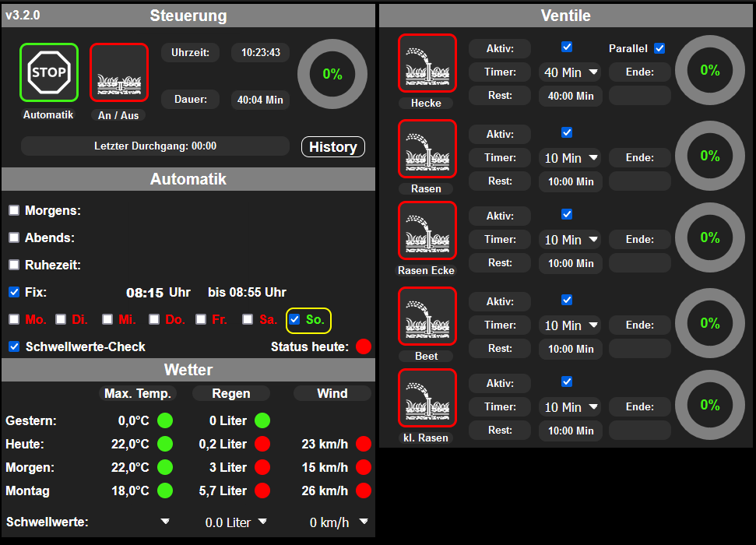
Task: Click the Hecke Ende value field
Action: (640, 96)
